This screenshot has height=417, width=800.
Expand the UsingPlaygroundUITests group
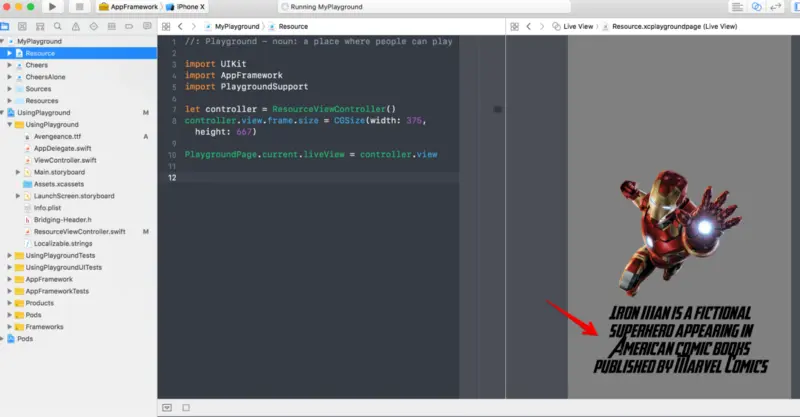(9, 267)
